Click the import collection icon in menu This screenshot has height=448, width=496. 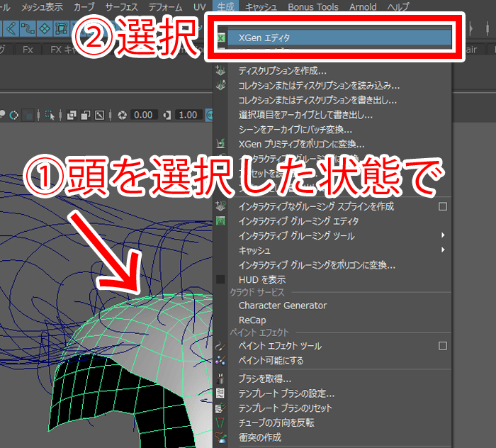click(x=220, y=85)
